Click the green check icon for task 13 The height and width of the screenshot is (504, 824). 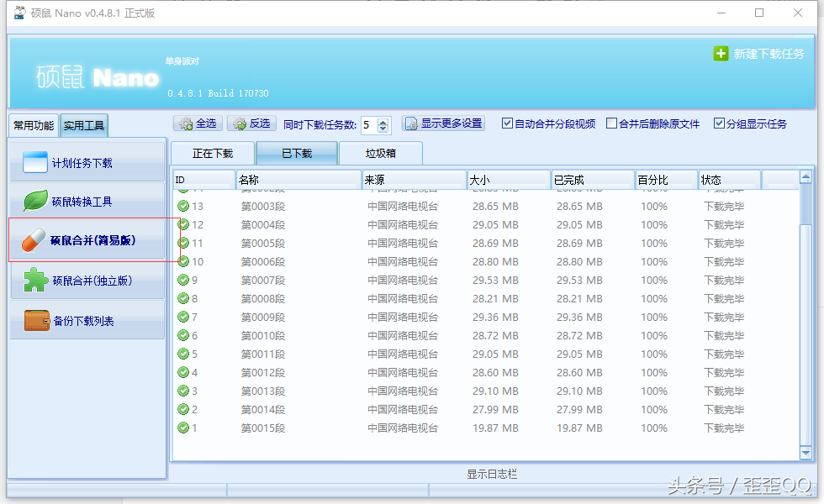[x=183, y=206]
